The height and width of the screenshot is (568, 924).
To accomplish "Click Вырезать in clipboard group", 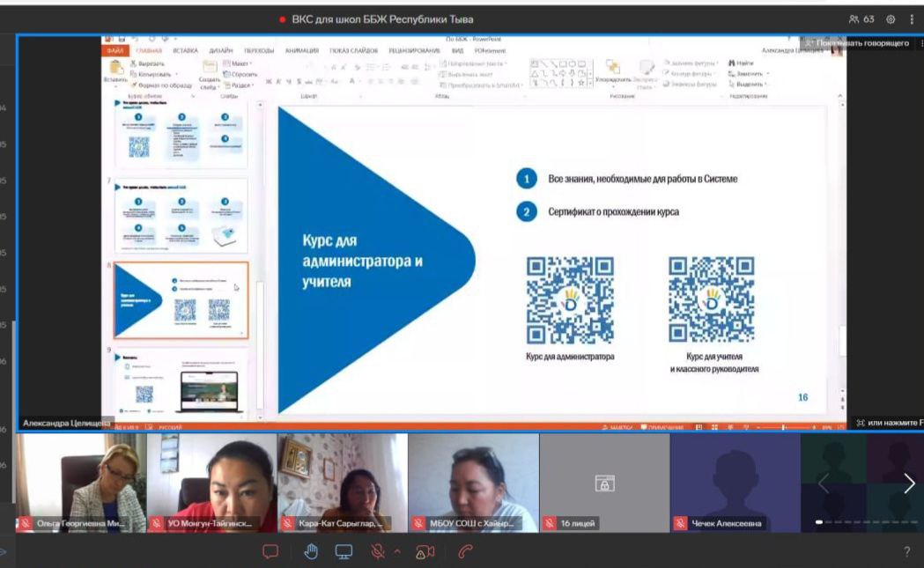I will click(147, 63).
